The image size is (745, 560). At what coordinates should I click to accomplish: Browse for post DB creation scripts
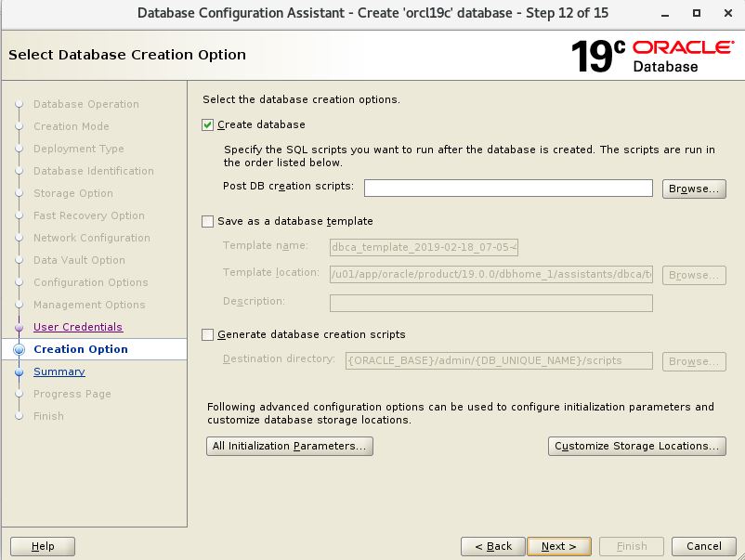[x=694, y=189]
